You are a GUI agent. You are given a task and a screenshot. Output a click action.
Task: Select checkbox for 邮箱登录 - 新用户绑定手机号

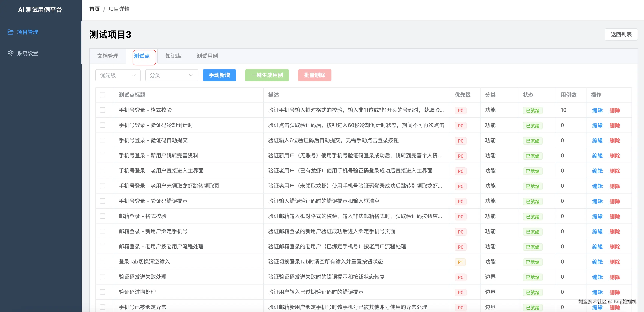103,231
